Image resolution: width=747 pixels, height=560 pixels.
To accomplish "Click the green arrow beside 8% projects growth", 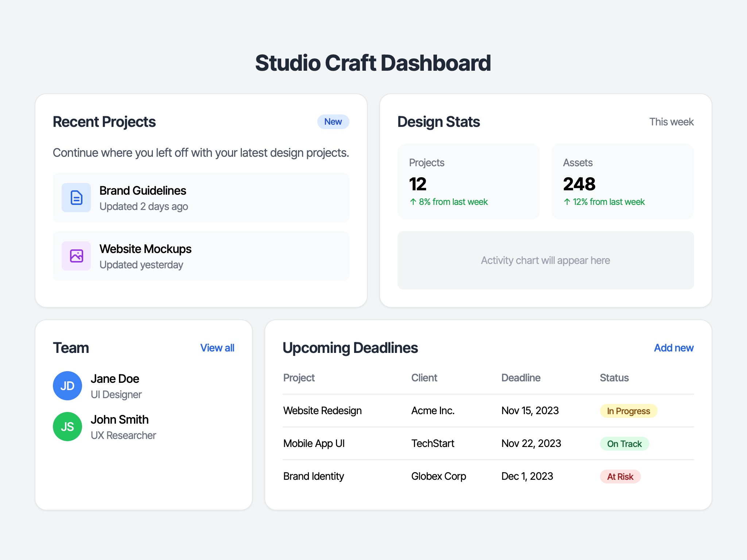I will 413,201.
